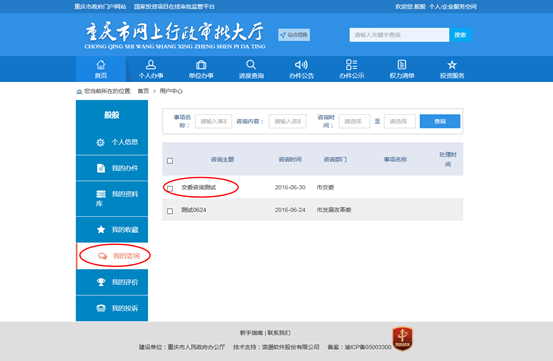This screenshot has height=361, width=553.
Task: Open 投资服务 star icon tab
Action: (452, 69)
